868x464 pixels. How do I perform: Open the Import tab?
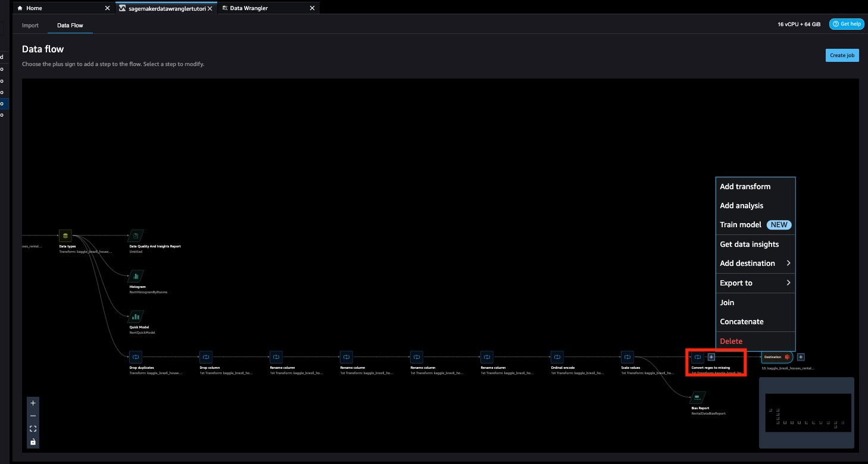30,26
